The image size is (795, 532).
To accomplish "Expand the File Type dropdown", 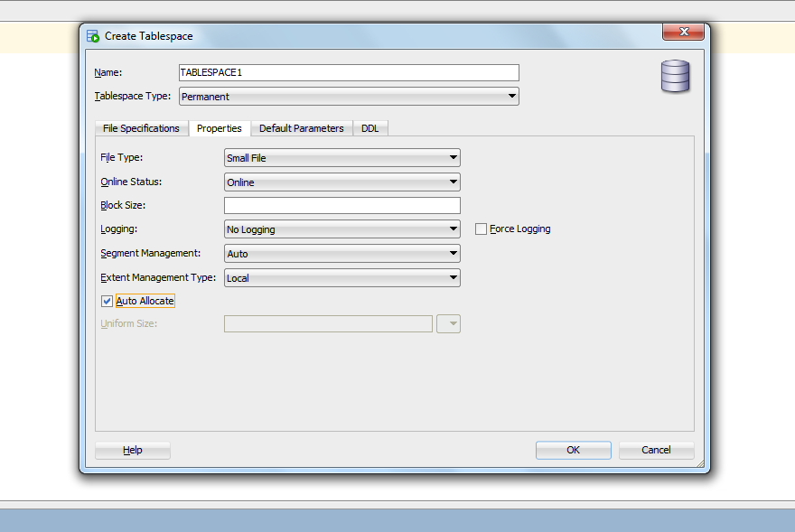I will [341, 158].
